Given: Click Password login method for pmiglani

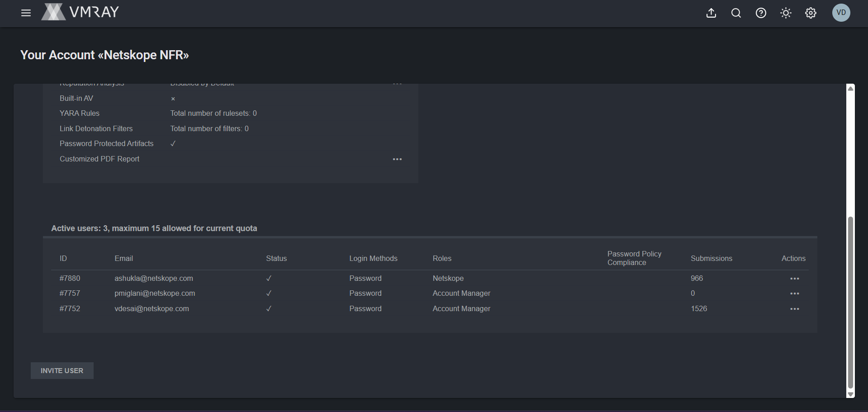Looking at the screenshot, I should tap(365, 293).
